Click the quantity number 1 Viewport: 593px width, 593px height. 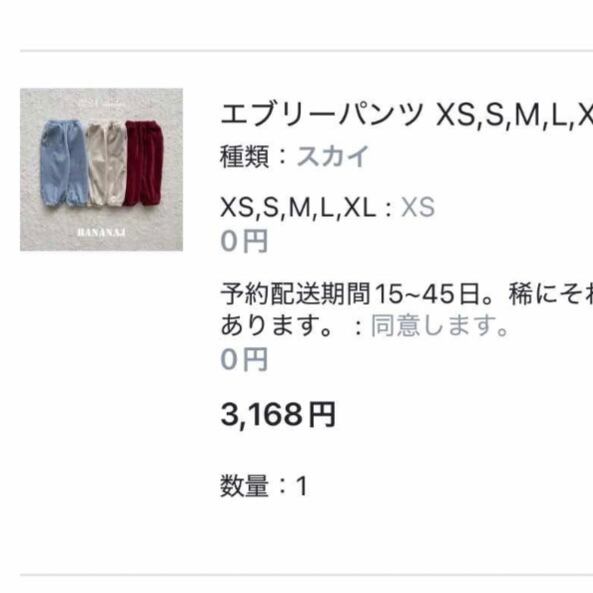click(302, 486)
